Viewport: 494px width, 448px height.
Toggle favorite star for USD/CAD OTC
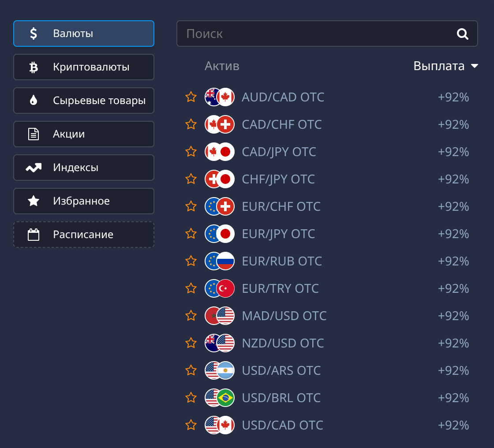[x=191, y=425]
